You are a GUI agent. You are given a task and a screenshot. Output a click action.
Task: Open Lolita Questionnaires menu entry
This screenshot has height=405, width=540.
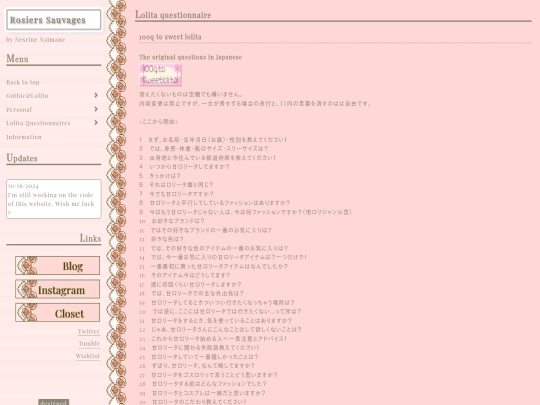click(38, 123)
